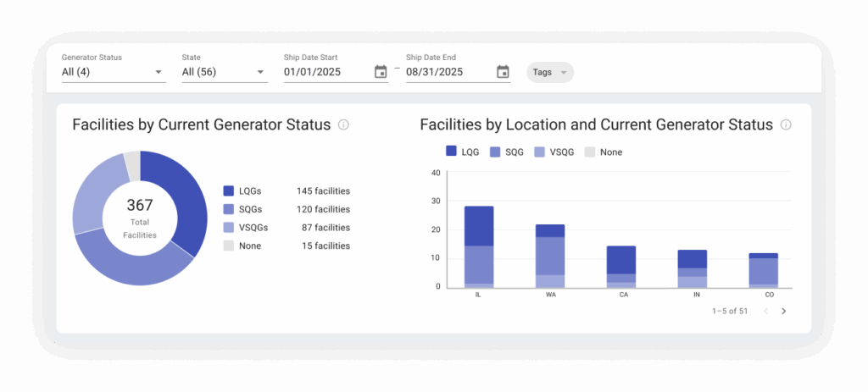Click SQGs 120 facilities legend entry
Screen dimensions: 868x392
click(x=287, y=209)
